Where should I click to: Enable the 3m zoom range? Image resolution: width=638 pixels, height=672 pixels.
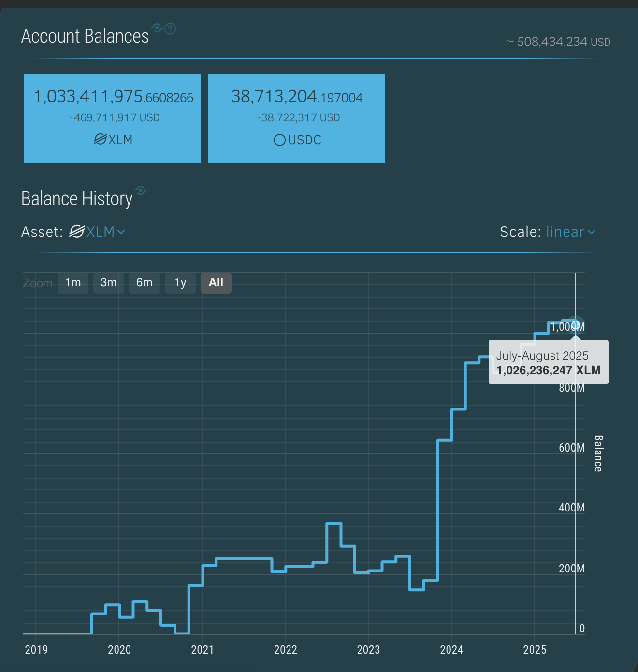[x=108, y=283]
